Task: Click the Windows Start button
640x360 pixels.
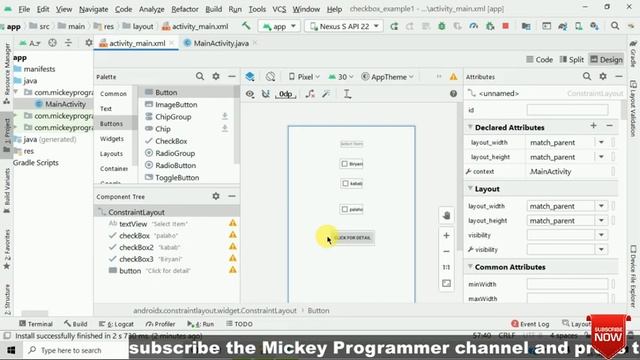Action: [11, 350]
